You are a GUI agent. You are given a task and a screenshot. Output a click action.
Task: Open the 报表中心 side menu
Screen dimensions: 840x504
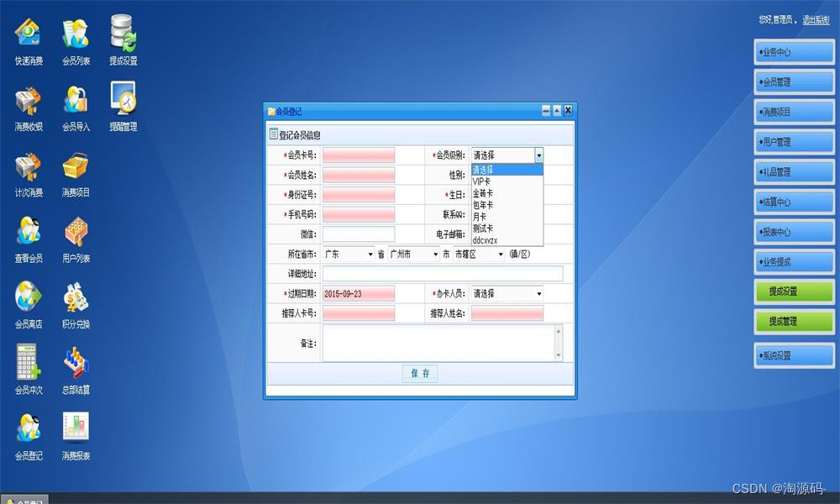tap(794, 232)
